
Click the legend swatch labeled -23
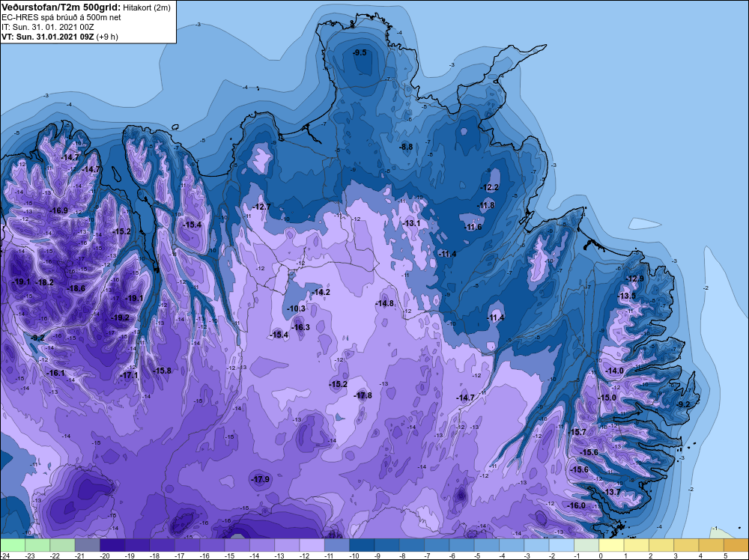click(37, 545)
